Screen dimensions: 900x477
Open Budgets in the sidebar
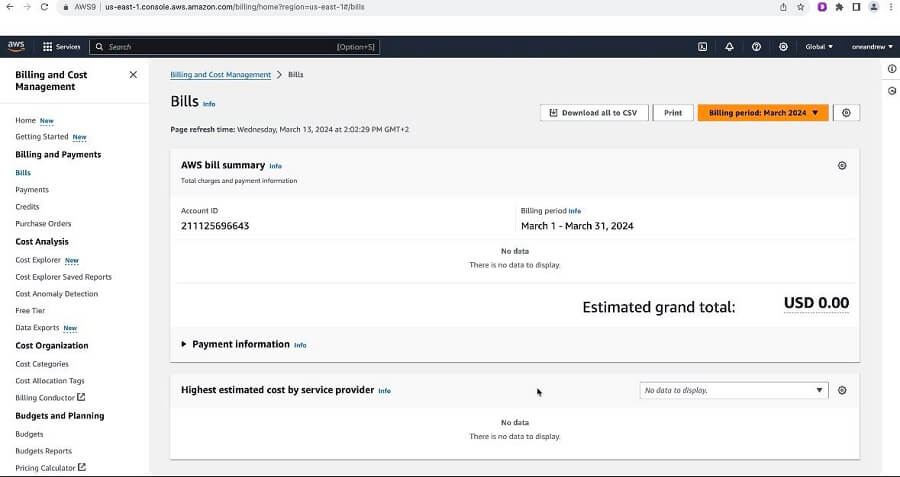[x=29, y=435]
